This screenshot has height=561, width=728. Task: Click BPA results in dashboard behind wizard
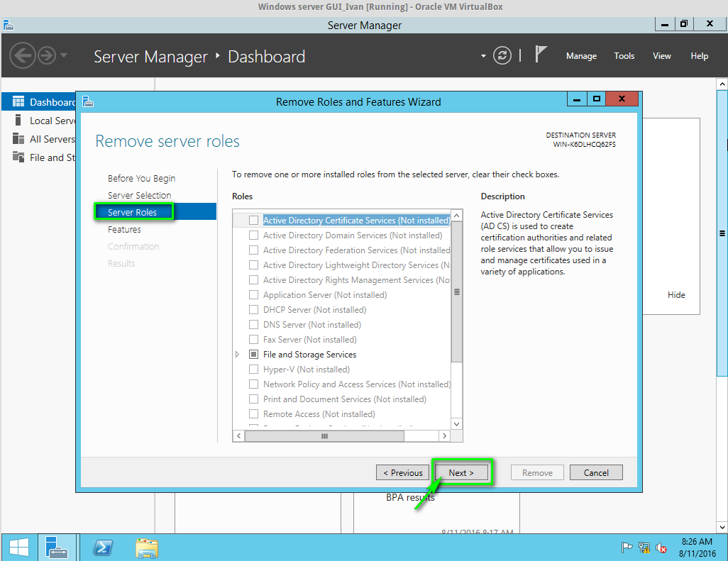[410, 497]
